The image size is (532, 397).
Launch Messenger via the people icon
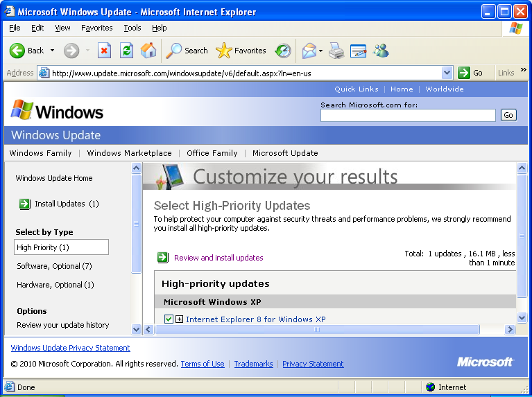(x=381, y=51)
